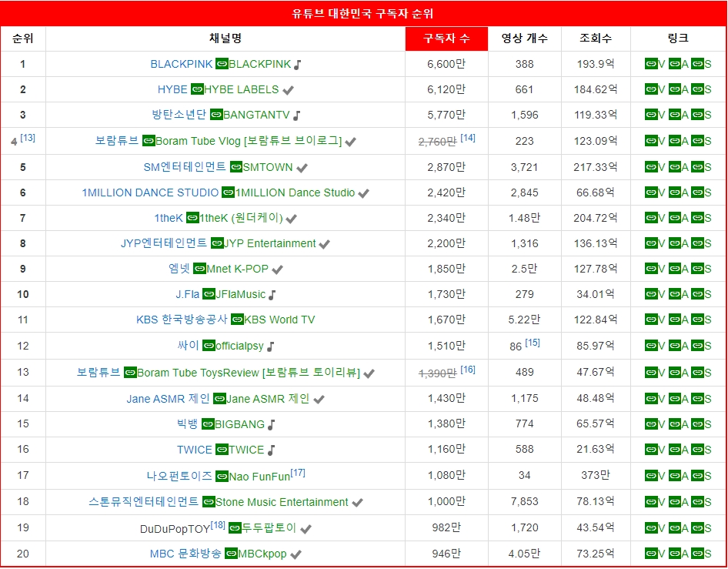Click the verified checkmark after JYP Entertainment
The image size is (728, 569).
(x=325, y=244)
